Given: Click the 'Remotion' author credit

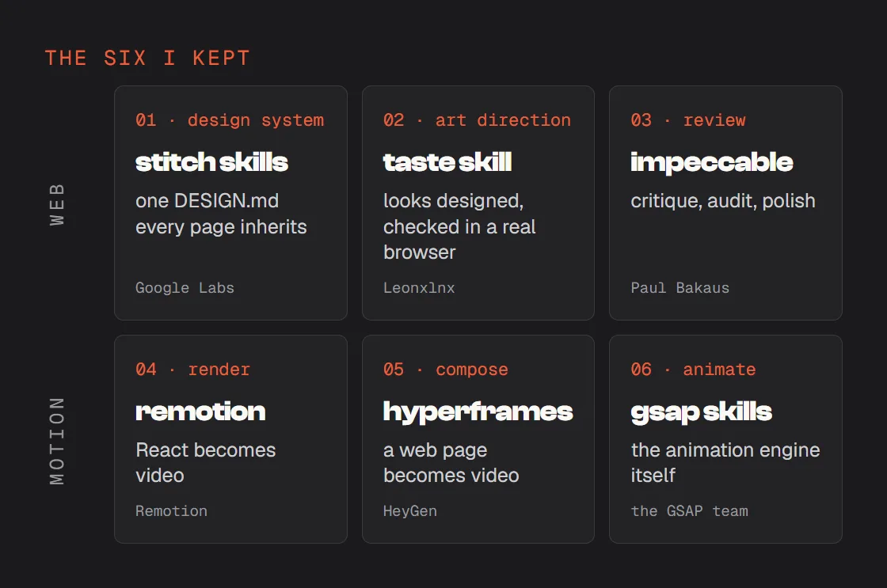Looking at the screenshot, I should (171, 511).
